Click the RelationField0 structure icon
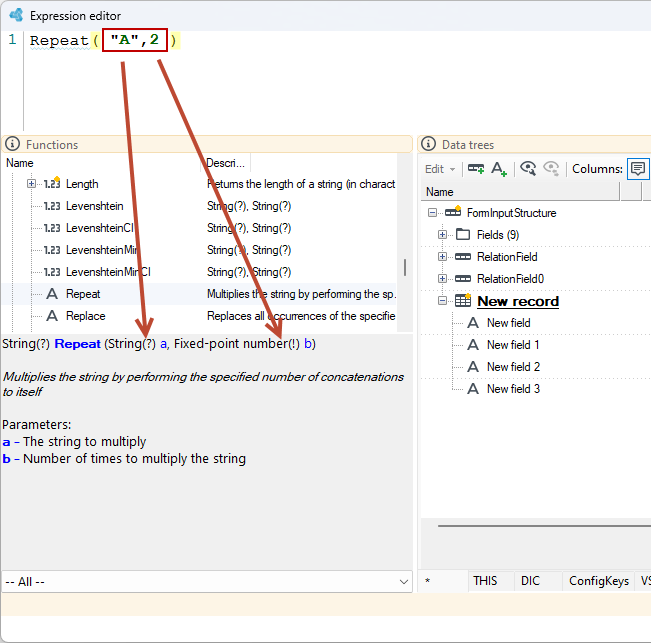Image resolution: width=651 pixels, height=643 pixels. (x=463, y=279)
